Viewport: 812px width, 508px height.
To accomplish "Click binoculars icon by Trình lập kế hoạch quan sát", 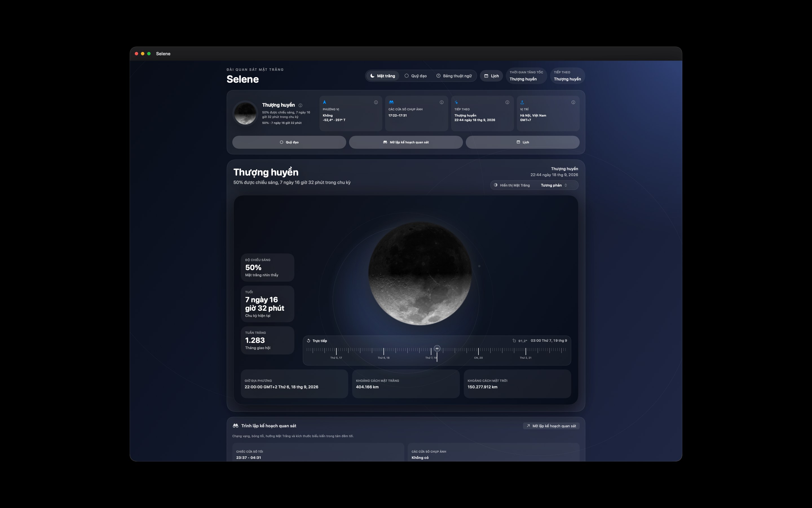I will pyautogui.click(x=235, y=426).
